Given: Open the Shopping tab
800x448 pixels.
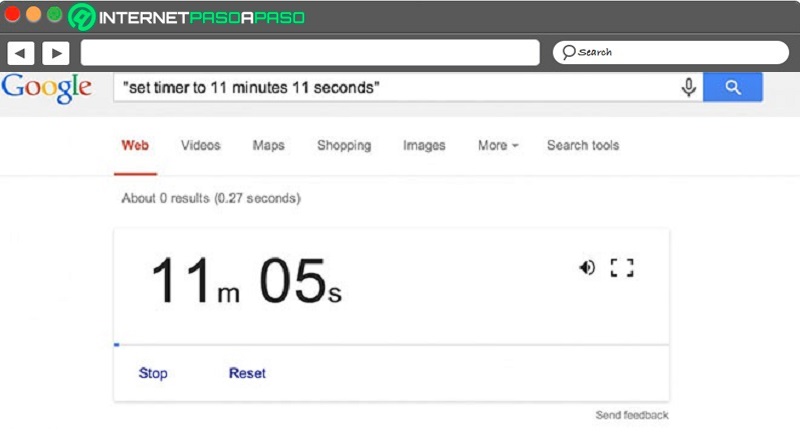Looking at the screenshot, I should tap(344, 145).
